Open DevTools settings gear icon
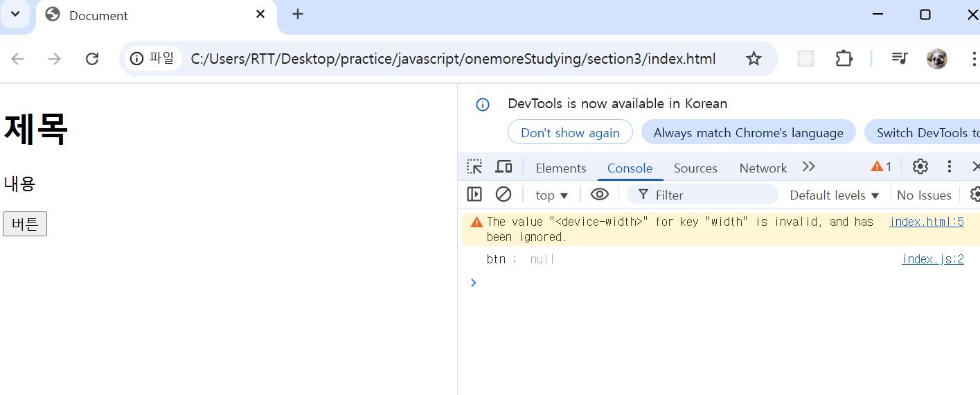The height and width of the screenshot is (395, 980). 920,167
